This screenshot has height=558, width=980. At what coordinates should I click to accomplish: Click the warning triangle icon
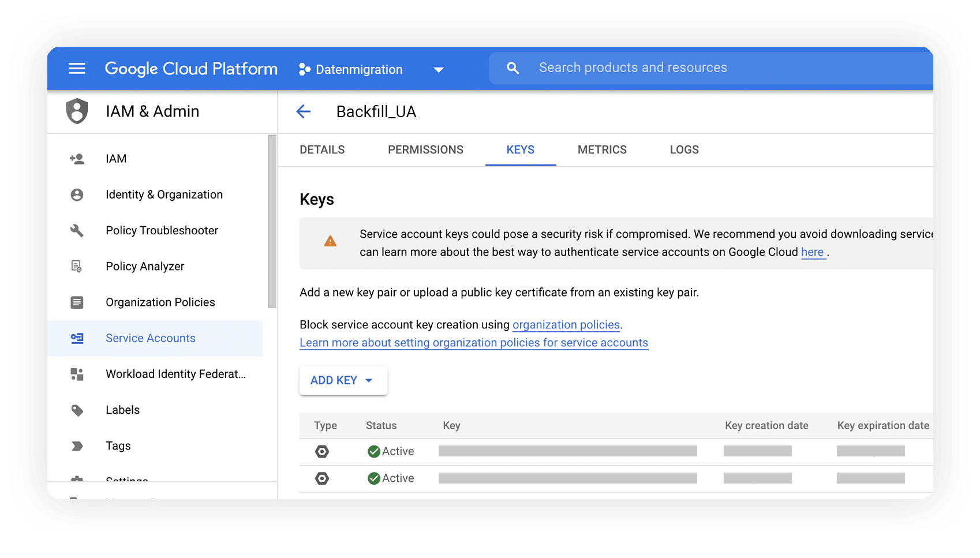(330, 241)
